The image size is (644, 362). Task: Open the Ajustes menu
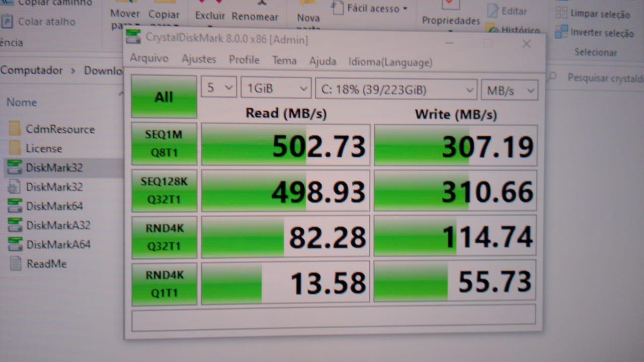[199, 59]
